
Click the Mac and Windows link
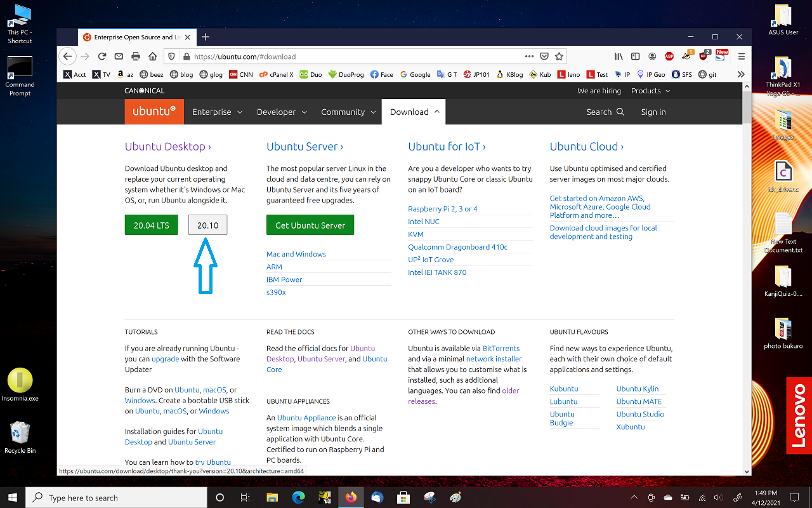(296, 254)
